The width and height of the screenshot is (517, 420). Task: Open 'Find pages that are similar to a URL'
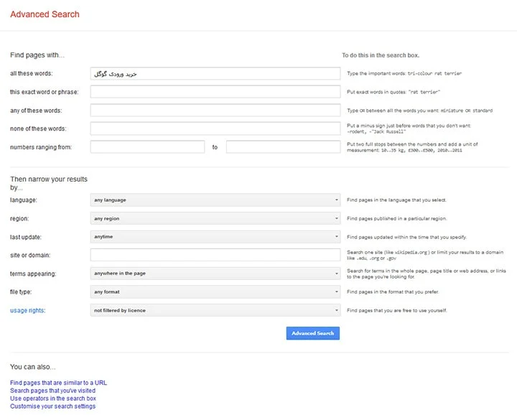click(x=58, y=383)
